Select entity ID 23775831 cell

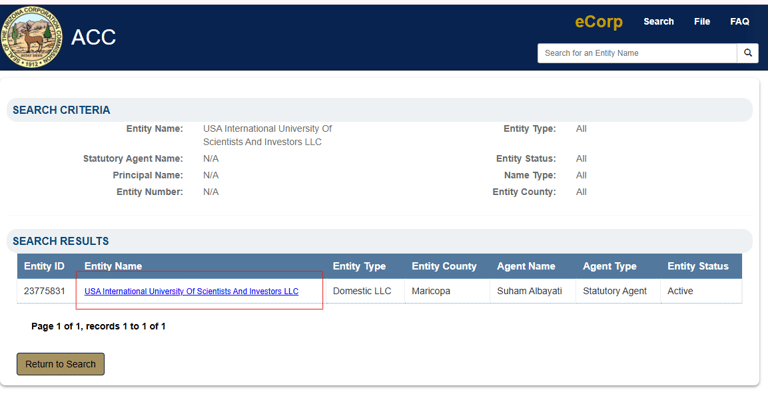[45, 291]
